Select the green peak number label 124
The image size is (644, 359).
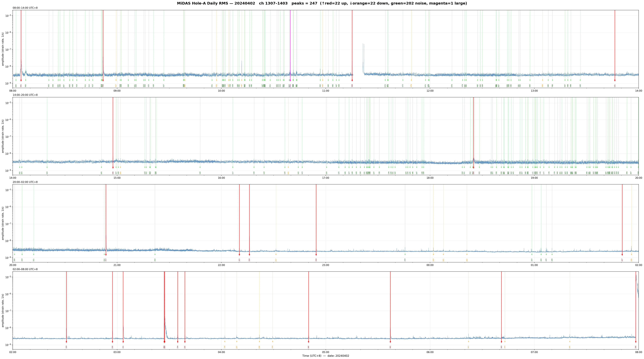coord(326,173)
